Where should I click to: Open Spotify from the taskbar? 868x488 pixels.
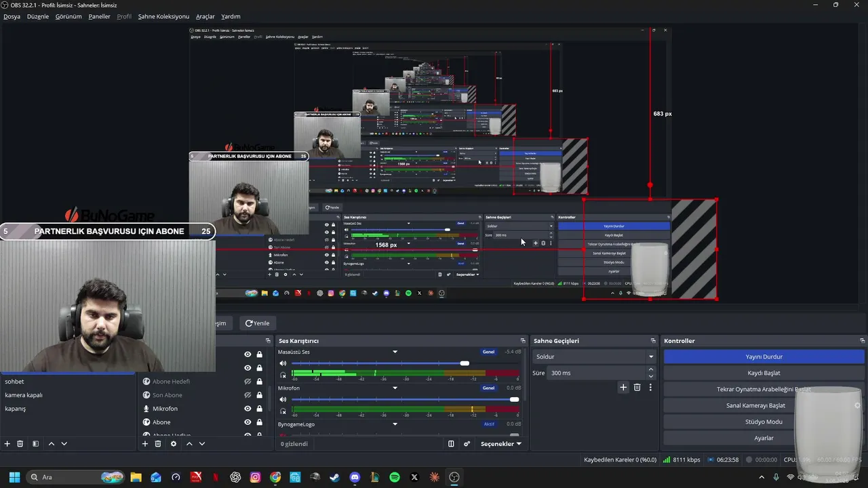[x=395, y=477]
